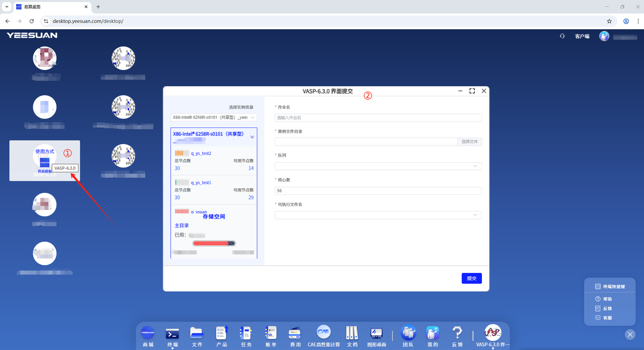Screen dimensions: 644x350
Task: Open the 费用 fees dock icon
Action: click(x=295, y=333)
